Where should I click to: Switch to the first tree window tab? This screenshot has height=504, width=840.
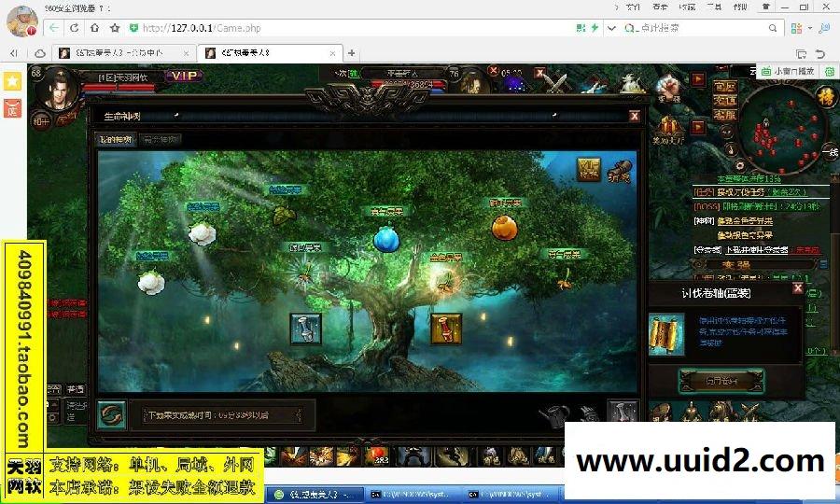coord(115,140)
